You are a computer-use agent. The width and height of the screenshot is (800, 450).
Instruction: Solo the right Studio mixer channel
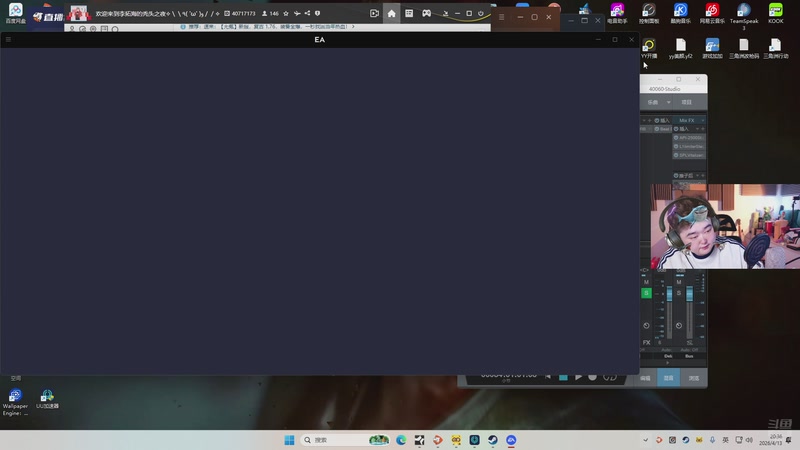coord(679,293)
